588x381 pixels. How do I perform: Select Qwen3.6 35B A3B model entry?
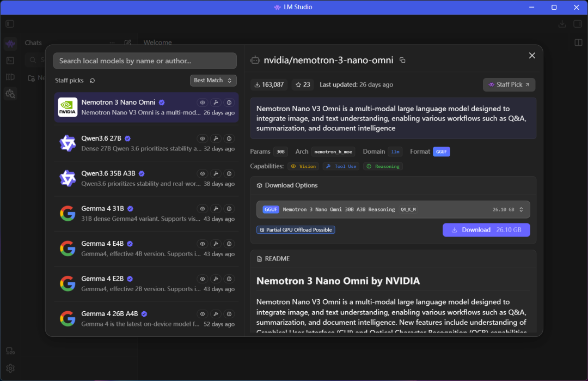pyautogui.click(x=146, y=179)
